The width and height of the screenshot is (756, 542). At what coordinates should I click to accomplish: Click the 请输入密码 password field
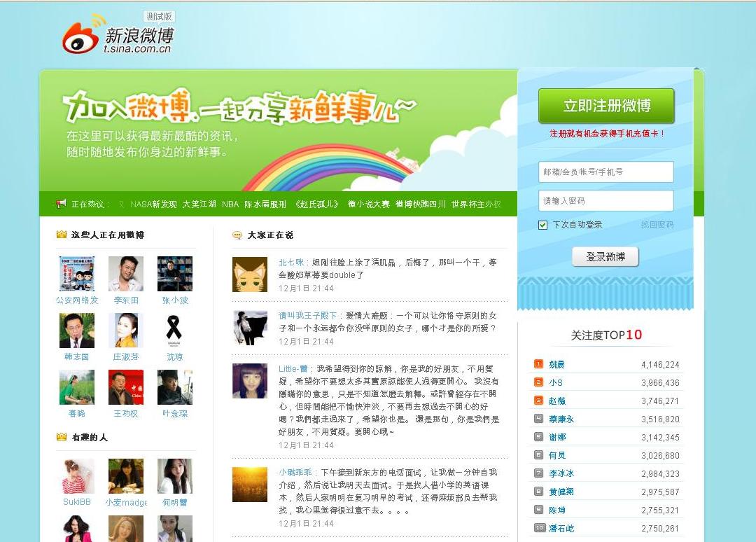605,201
